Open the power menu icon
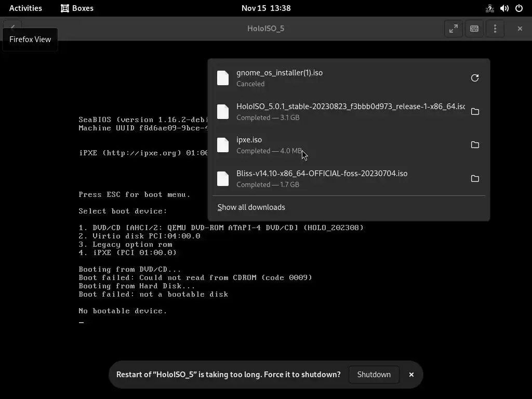532x399 pixels. pyautogui.click(x=519, y=8)
